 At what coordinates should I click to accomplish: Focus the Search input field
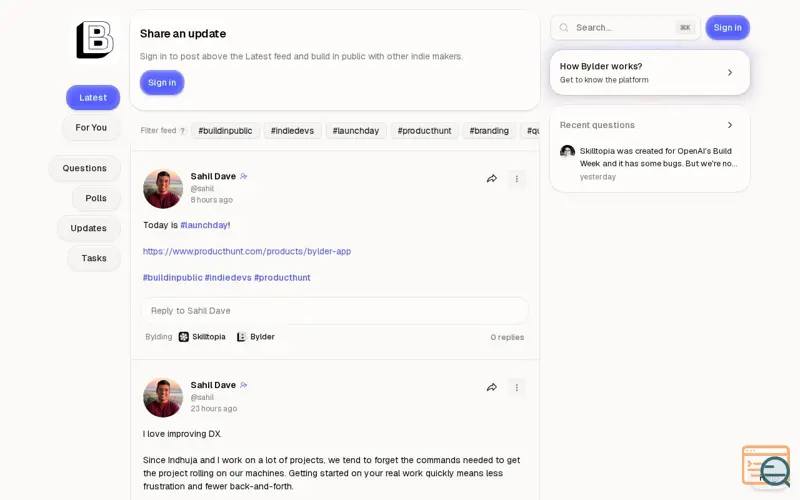click(626, 28)
